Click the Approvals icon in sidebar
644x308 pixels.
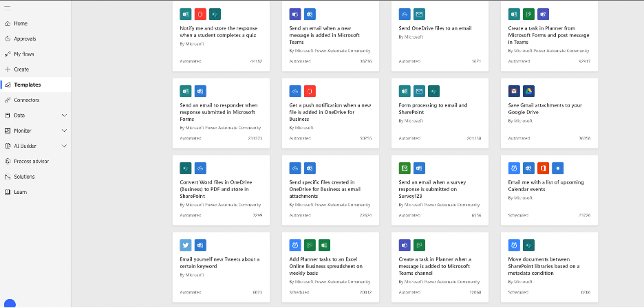8,38
